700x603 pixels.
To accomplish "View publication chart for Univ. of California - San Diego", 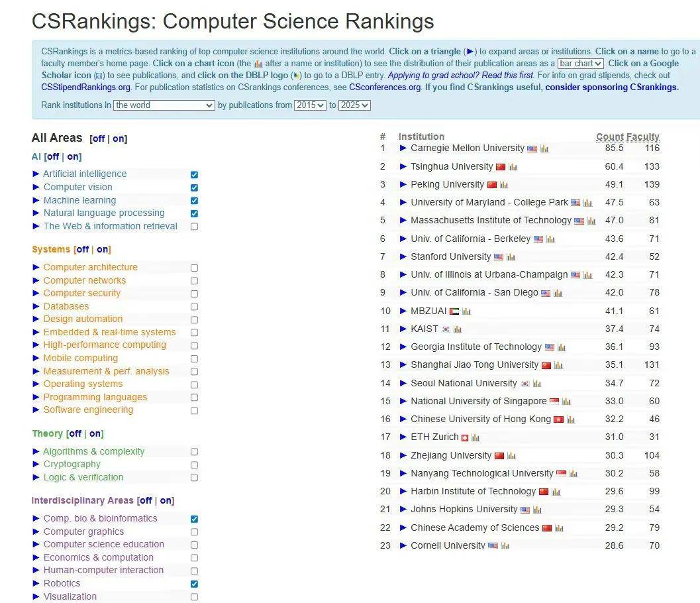I will [x=558, y=293].
